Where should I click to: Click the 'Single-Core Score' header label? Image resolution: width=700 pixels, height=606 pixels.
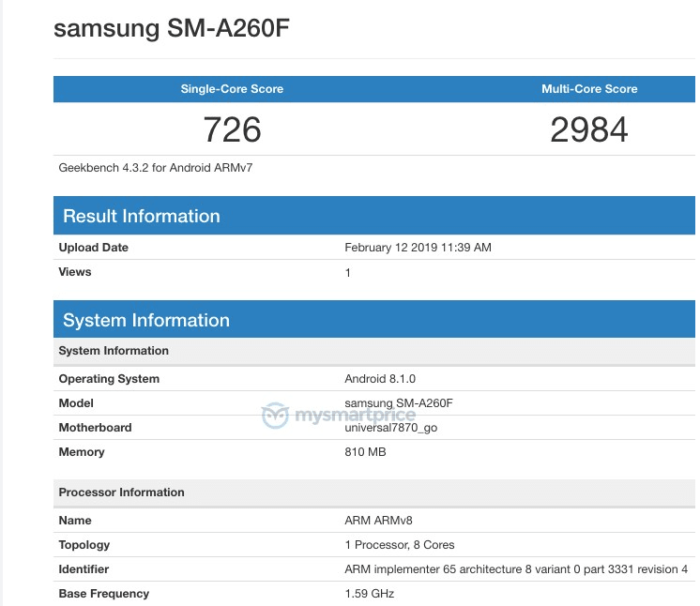point(232,89)
